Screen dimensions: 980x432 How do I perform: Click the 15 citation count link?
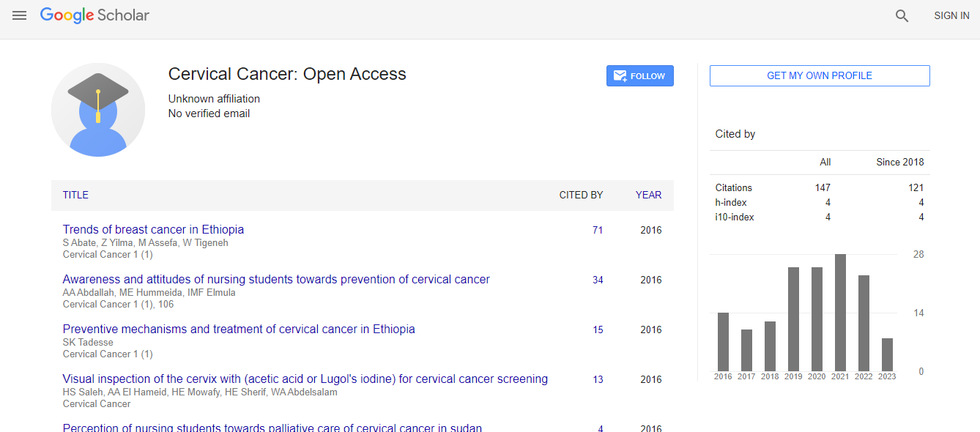(598, 329)
